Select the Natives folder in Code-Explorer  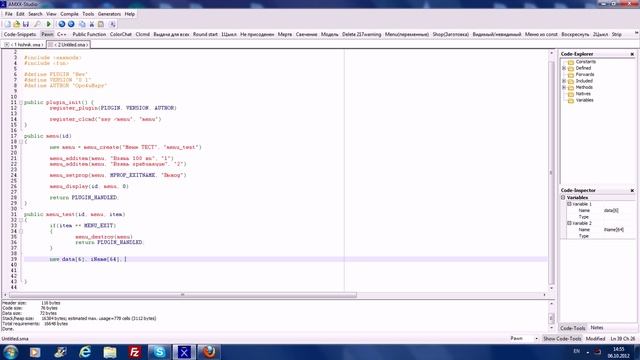click(580, 94)
